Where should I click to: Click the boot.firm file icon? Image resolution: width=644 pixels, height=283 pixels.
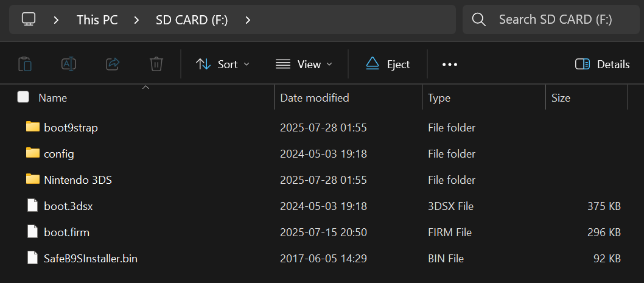33,232
